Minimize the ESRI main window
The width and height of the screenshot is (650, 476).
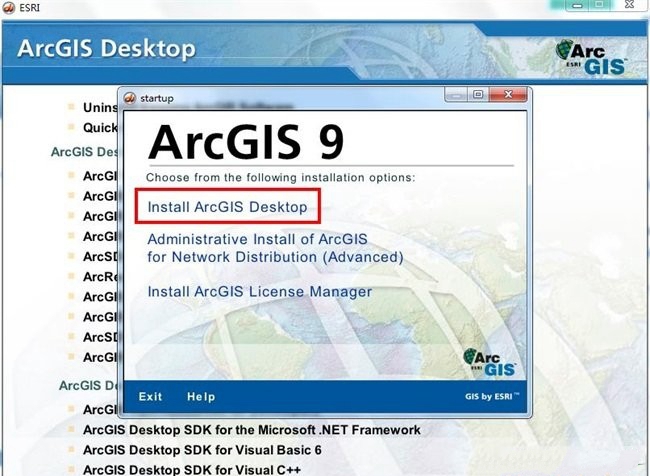[577, 5]
